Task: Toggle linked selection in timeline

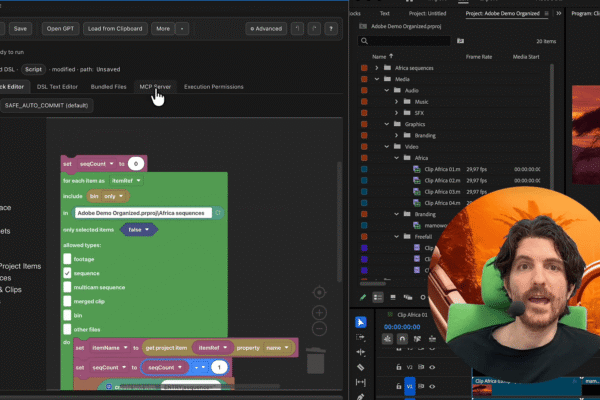Action: [x=417, y=339]
